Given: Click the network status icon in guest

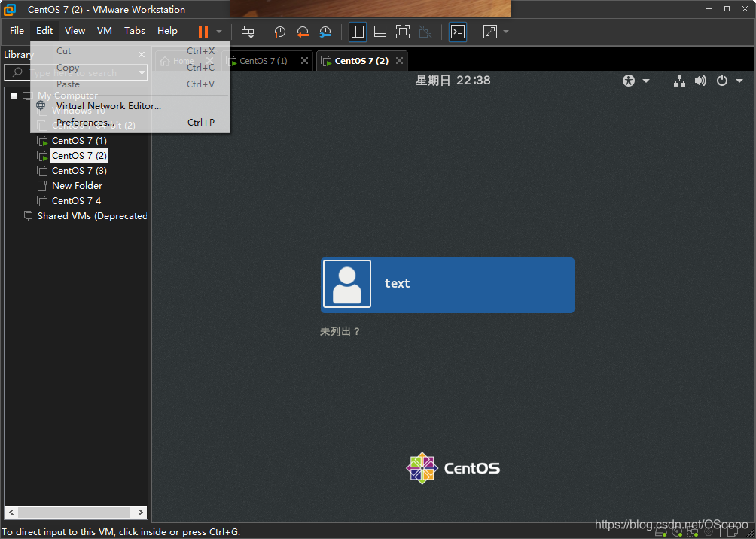Looking at the screenshot, I should coord(679,81).
